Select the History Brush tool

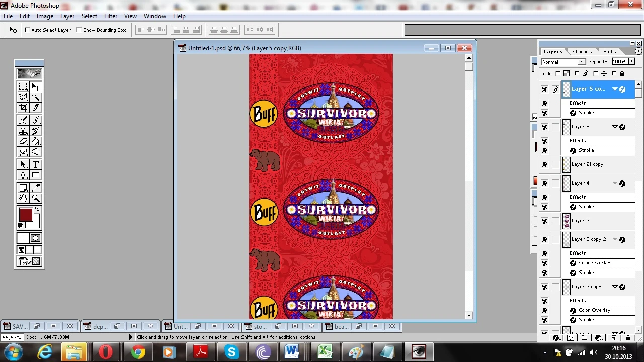[36, 131]
